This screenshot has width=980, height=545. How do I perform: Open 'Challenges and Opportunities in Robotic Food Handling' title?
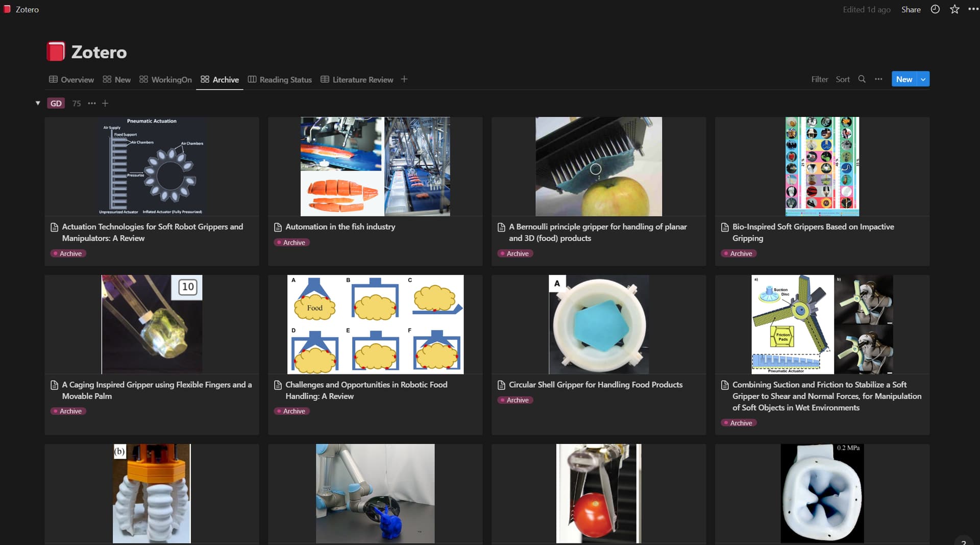click(366, 390)
